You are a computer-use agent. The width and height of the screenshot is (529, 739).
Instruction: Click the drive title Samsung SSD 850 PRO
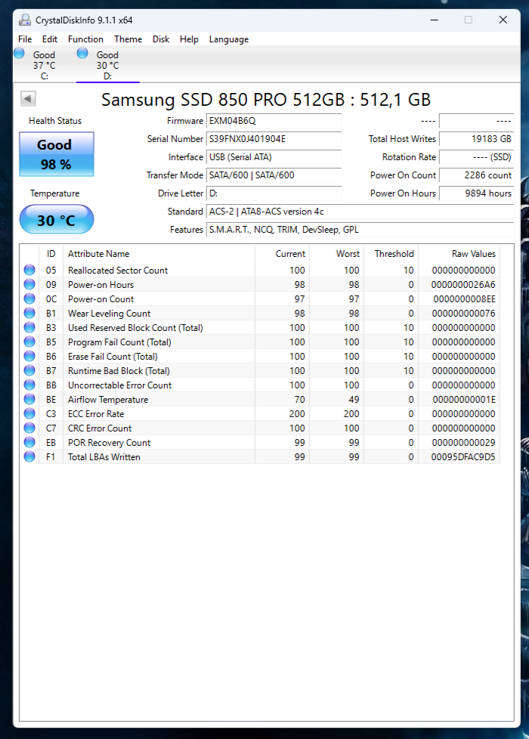266,99
